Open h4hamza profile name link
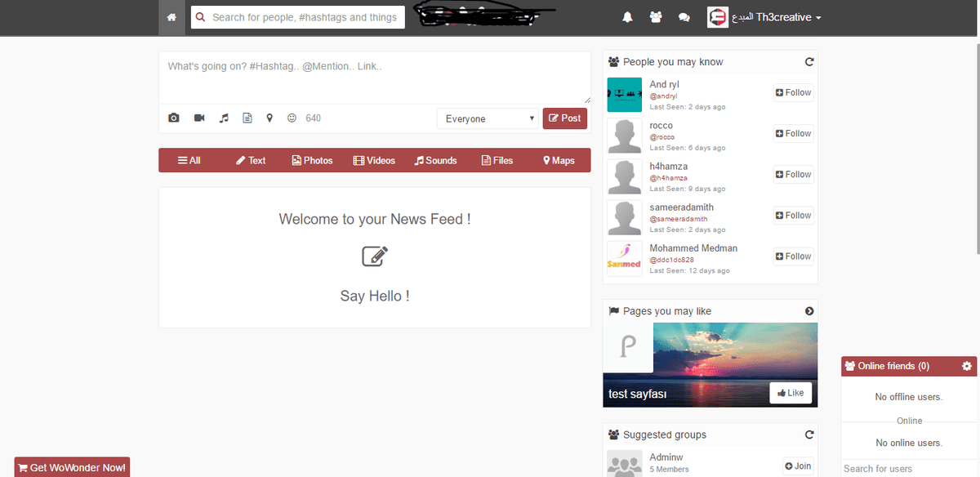 [669, 166]
